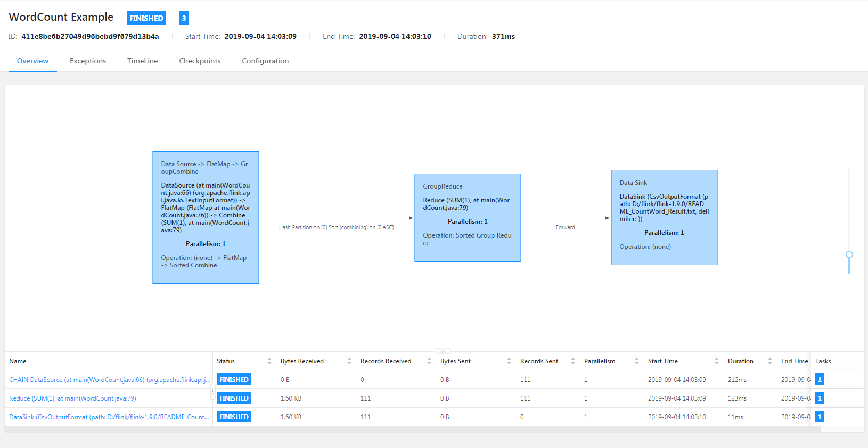Sort table by Parallelism sort arrows
The image size is (868, 448).
[636, 361]
